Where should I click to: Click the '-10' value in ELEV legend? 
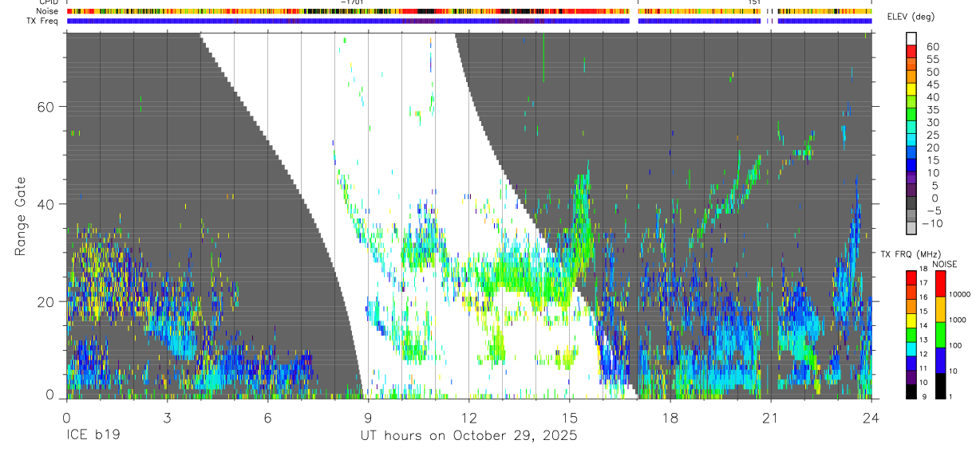click(x=933, y=223)
